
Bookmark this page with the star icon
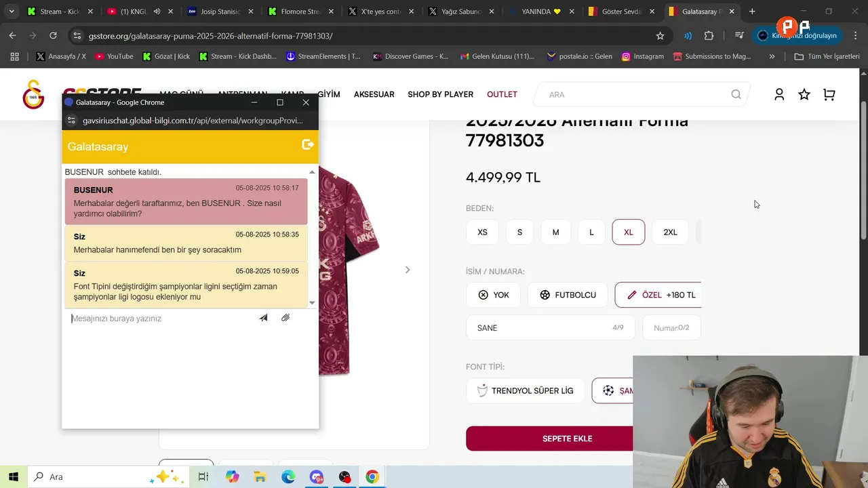[x=660, y=36]
